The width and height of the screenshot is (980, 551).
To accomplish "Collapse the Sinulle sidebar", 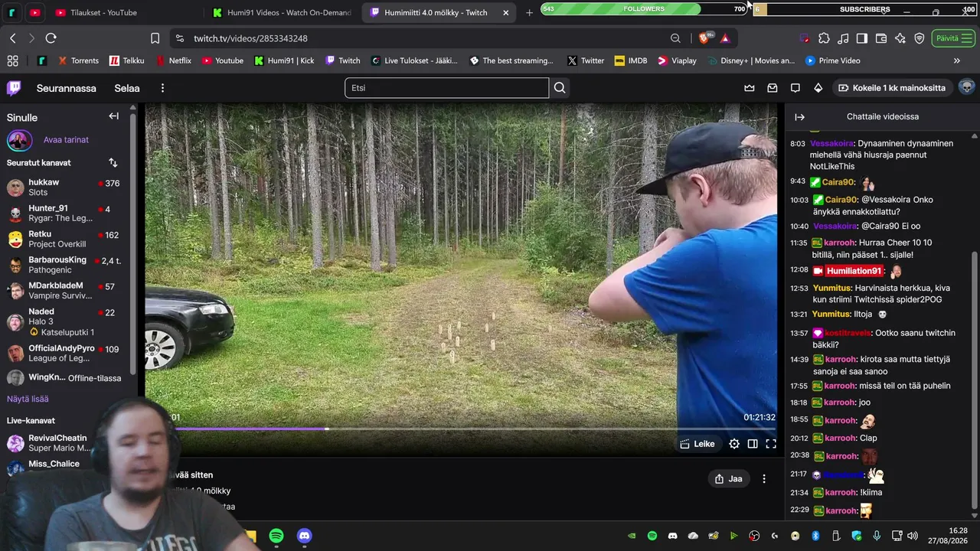I will click(x=113, y=116).
